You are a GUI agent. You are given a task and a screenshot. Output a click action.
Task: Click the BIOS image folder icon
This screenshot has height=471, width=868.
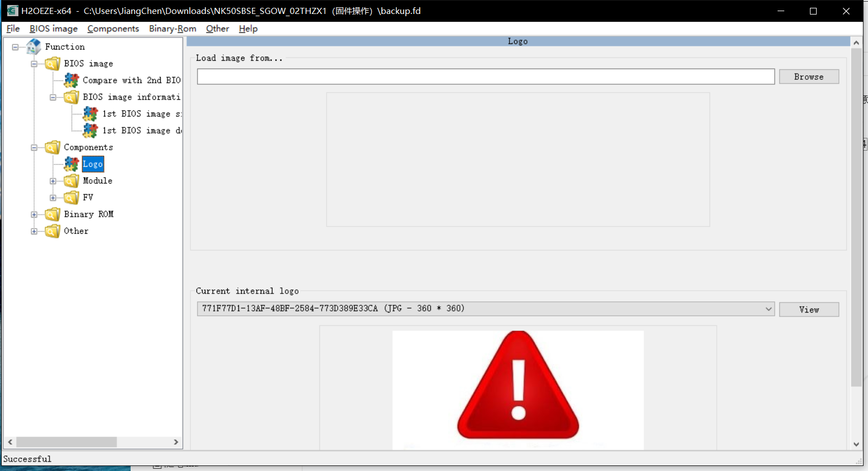(x=52, y=64)
